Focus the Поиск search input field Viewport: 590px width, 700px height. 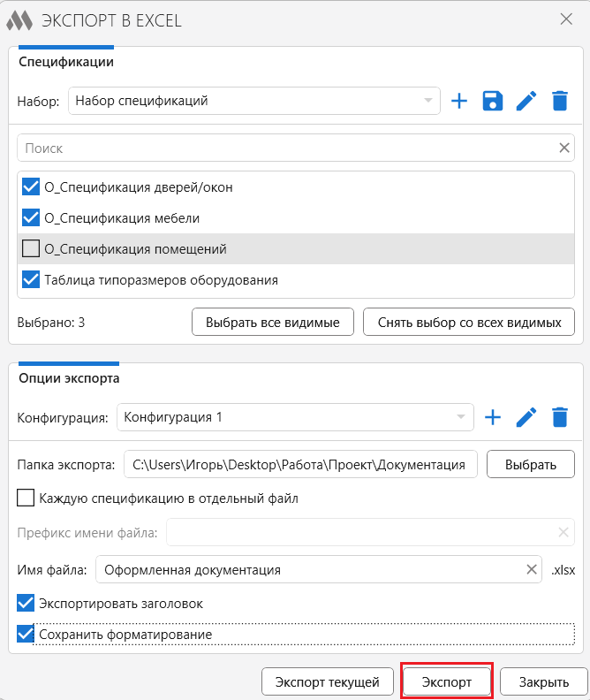283,148
